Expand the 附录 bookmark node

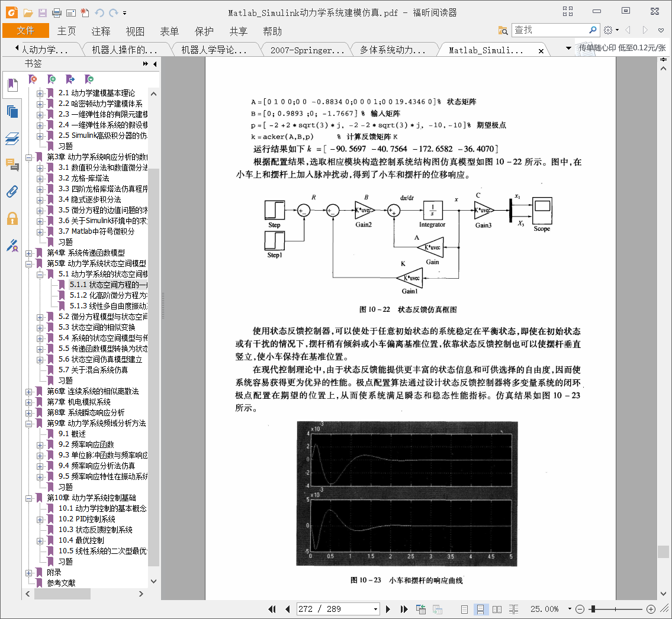pyautogui.click(x=28, y=573)
